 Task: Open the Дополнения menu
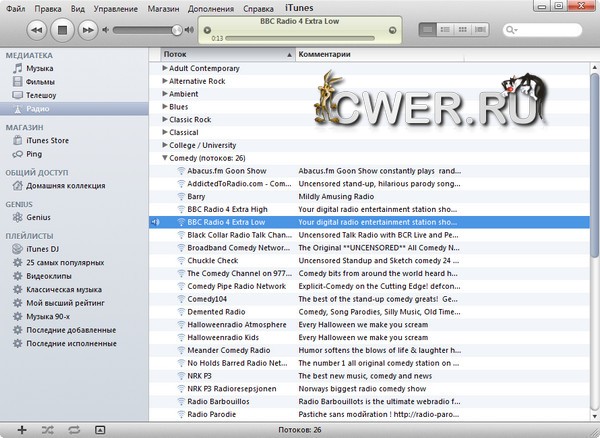point(211,8)
